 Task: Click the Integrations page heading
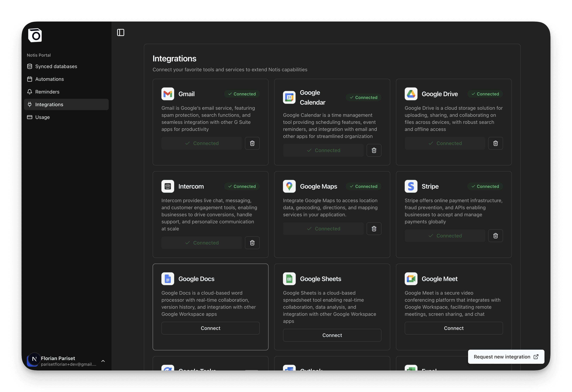pyautogui.click(x=174, y=59)
